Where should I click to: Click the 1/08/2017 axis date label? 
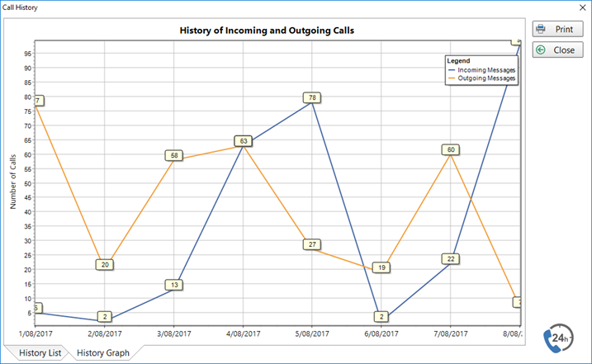point(36,333)
